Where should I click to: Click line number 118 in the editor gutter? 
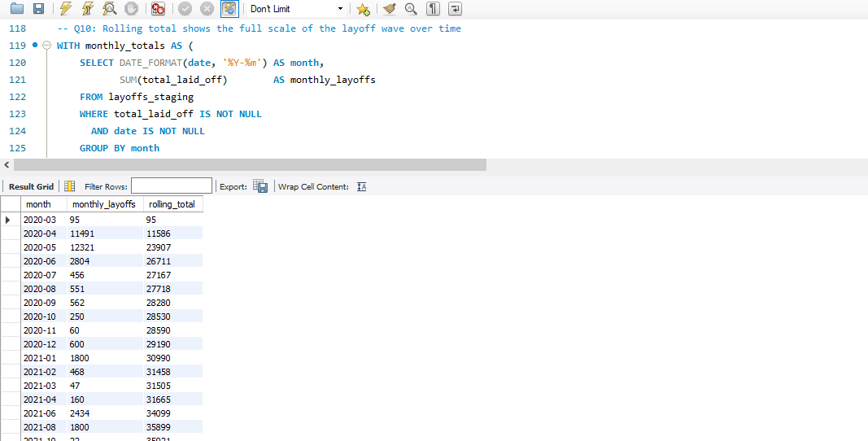point(17,28)
